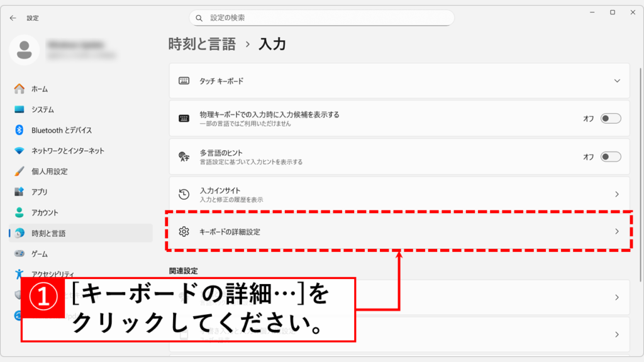
Task: Select the Accounts person icon
Action: coord(19,212)
